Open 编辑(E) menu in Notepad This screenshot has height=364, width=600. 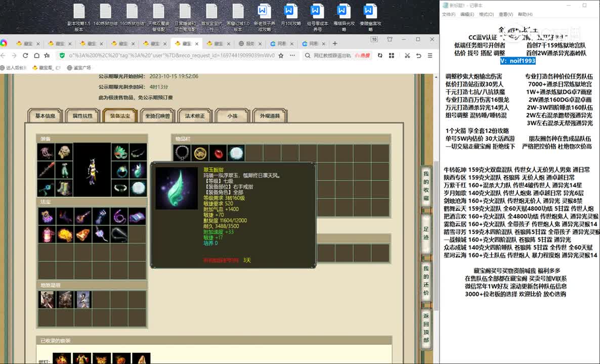tap(467, 14)
